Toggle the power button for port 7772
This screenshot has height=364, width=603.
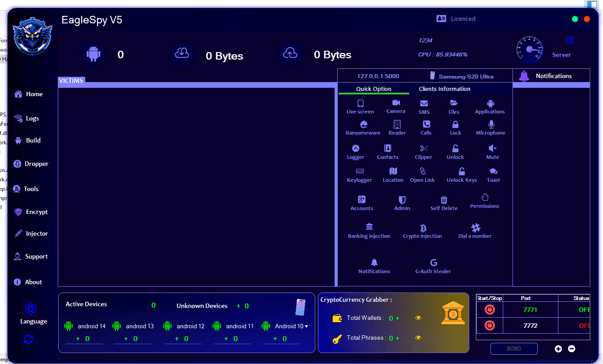pyautogui.click(x=490, y=326)
